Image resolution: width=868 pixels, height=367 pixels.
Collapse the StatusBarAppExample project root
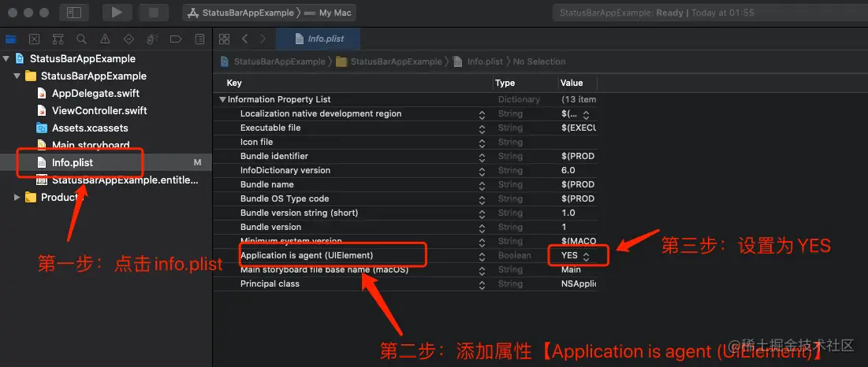tap(6, 58)
